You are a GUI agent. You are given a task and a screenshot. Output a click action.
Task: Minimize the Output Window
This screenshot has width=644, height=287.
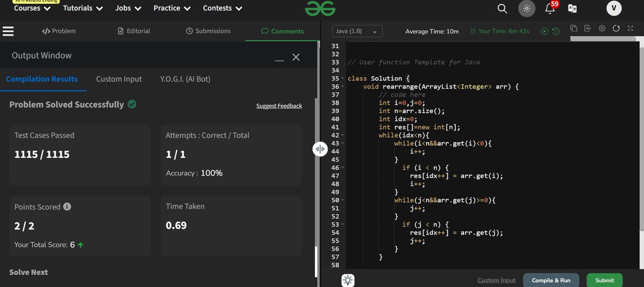pos(279,60)
